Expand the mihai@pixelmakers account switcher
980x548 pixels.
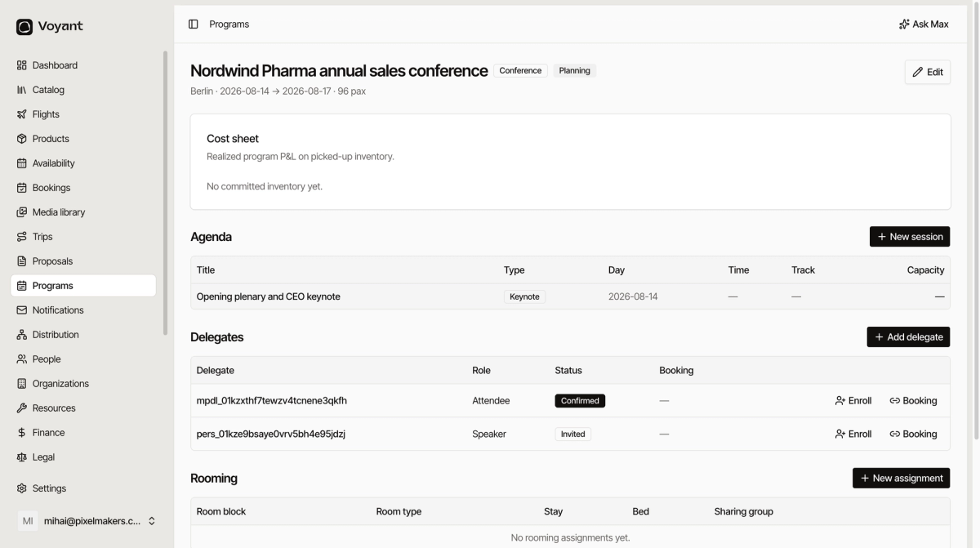[87, 521]
